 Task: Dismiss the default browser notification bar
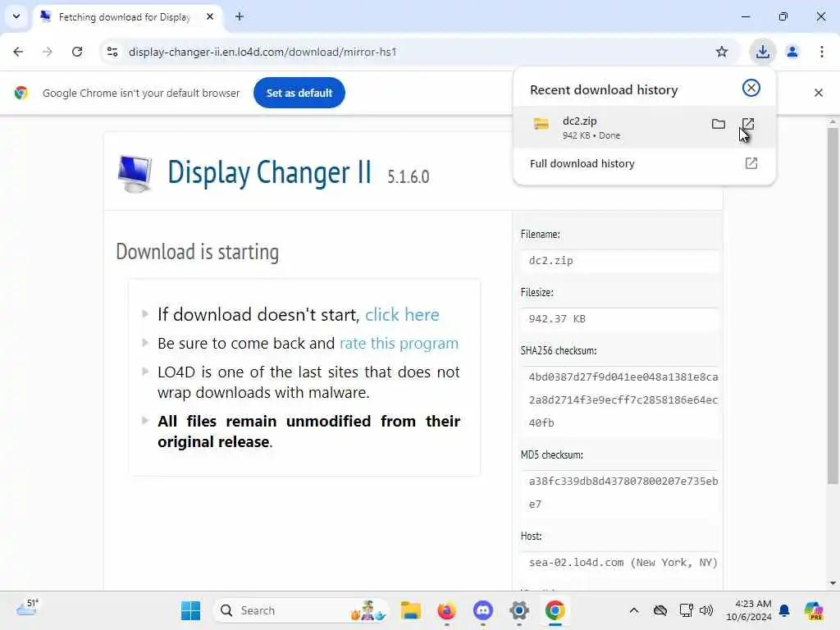point(819,93)
